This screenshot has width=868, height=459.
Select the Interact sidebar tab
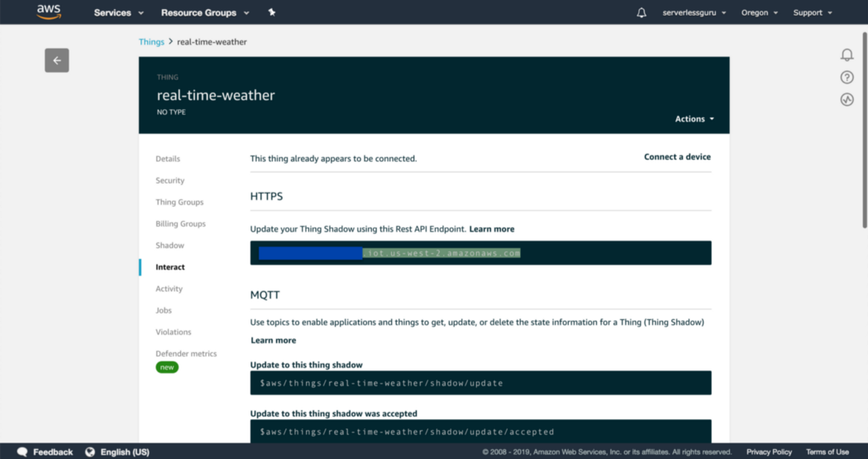click(170, 267)
